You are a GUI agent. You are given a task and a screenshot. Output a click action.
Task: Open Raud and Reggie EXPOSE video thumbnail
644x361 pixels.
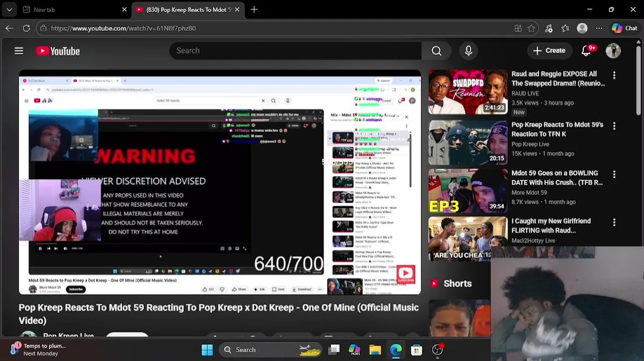pos(468,92)
